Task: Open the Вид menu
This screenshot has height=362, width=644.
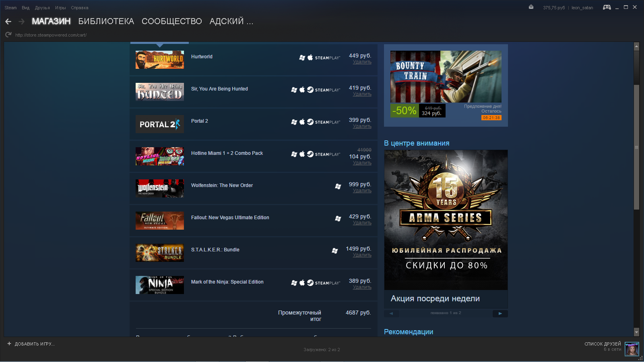Action: click(x=26, y=8)
